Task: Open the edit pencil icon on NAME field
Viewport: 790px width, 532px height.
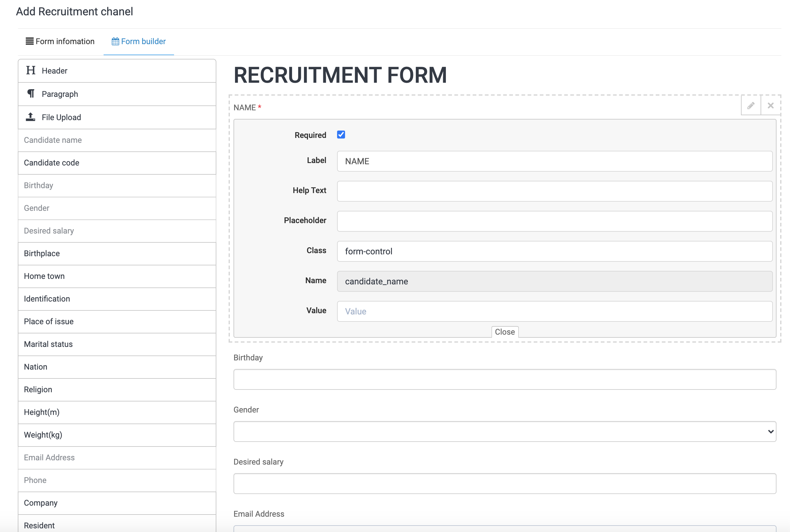Action: tap(751, 105)
